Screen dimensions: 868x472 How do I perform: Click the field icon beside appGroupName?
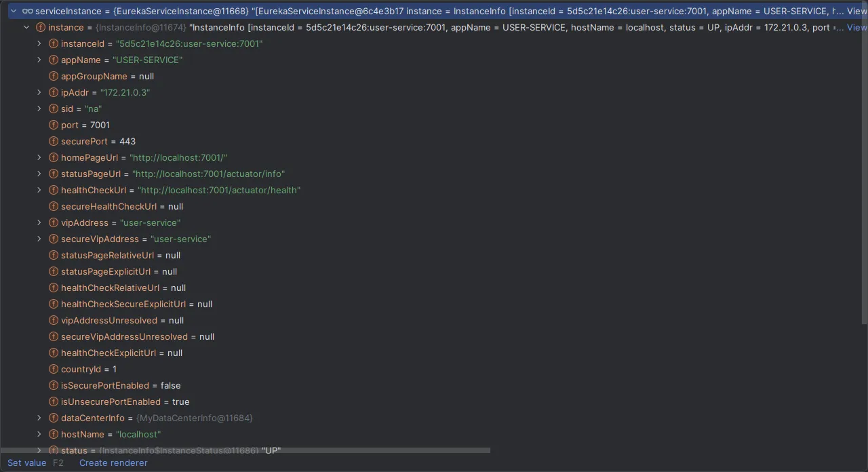pyautogui.click(x=54, y=76)
